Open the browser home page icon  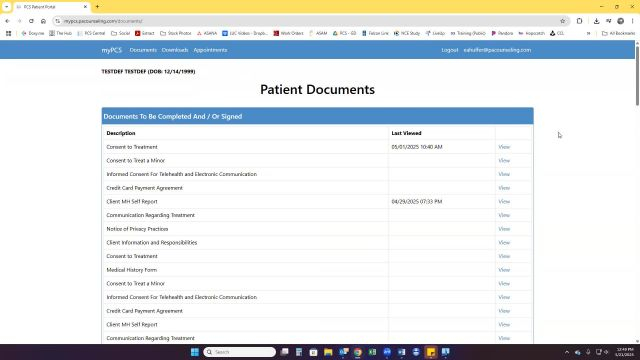43,21
